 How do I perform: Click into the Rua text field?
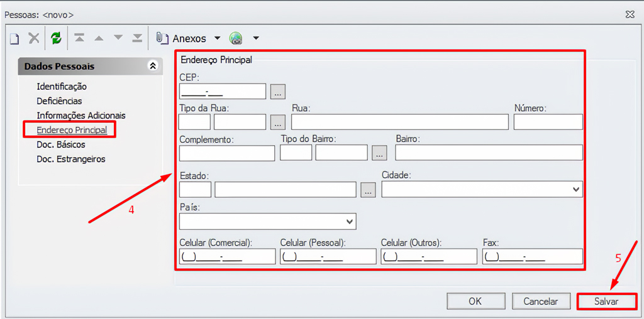pos(399,122)
